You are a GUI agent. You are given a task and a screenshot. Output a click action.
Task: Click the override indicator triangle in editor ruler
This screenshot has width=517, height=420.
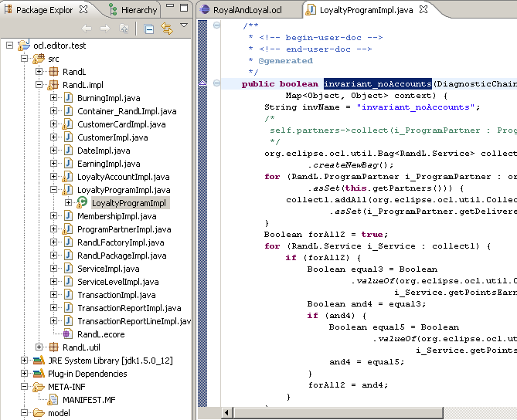(202, 83)
